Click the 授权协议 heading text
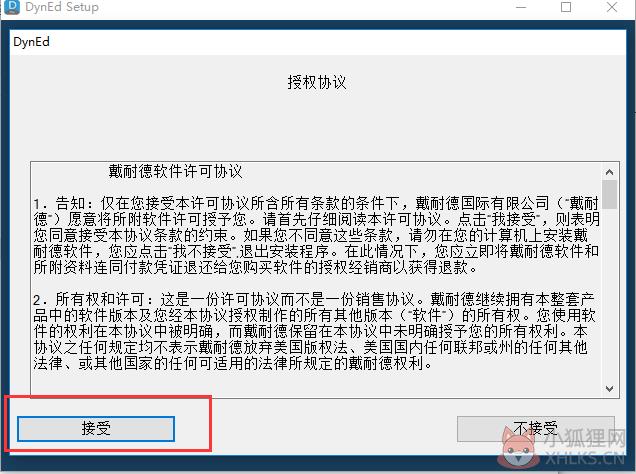This screenshot has width=636, height=474. (317, 82)
